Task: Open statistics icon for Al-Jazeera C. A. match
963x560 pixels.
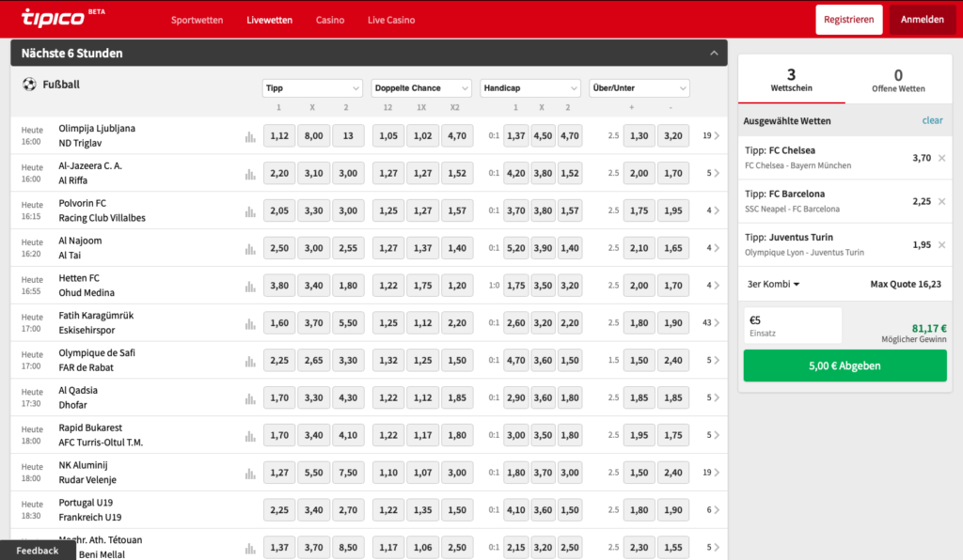Action: click(x=250, y=174)
